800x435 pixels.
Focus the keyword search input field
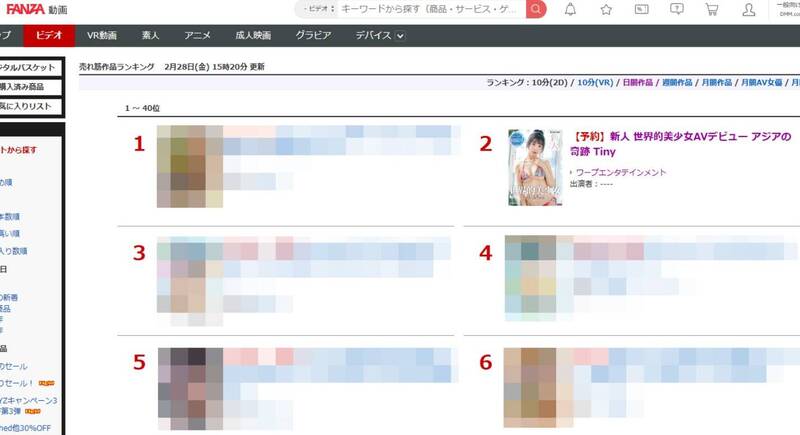431,9
